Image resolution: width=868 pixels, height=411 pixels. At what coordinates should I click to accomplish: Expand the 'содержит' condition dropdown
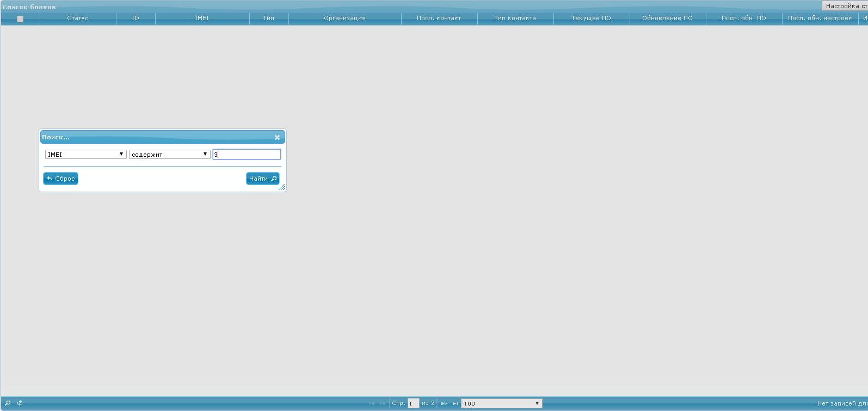(x=169, y=155)
